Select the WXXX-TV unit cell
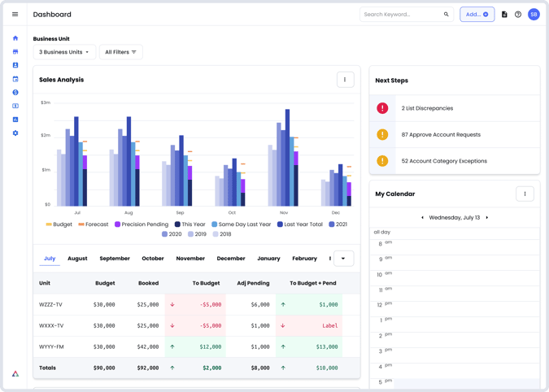Image resolution: width=549 pixels, height=392 pixels. click(51, 326)
